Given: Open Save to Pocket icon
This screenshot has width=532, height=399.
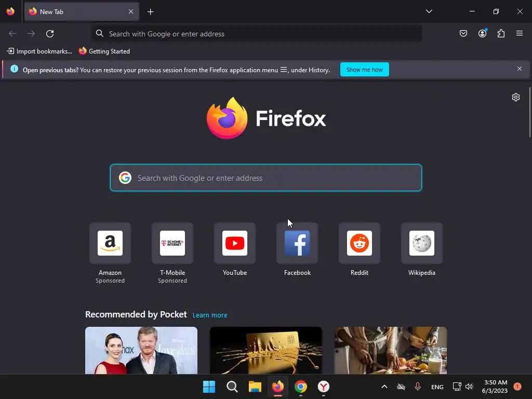Looking at the screenshot, I should [x=463, y=33].
